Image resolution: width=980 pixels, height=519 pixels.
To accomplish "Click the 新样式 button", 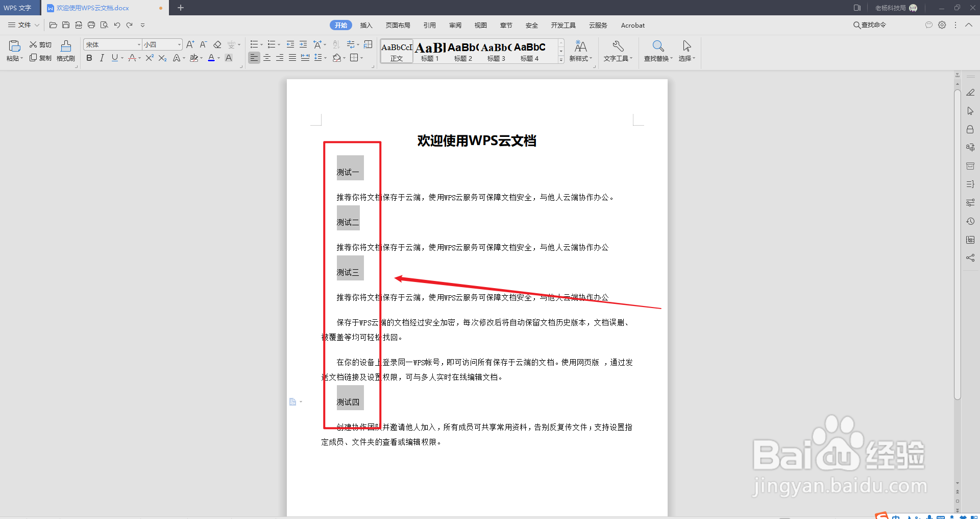I will point(580,51).
